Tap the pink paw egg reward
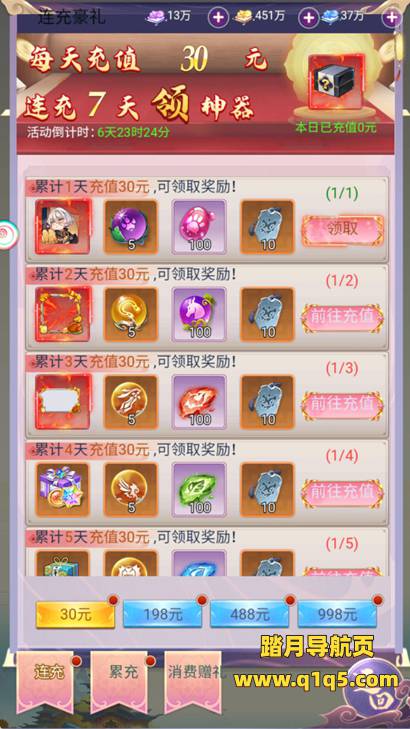Image resolution: width=410 pixels, height=729 pixels. coord(199,226)
